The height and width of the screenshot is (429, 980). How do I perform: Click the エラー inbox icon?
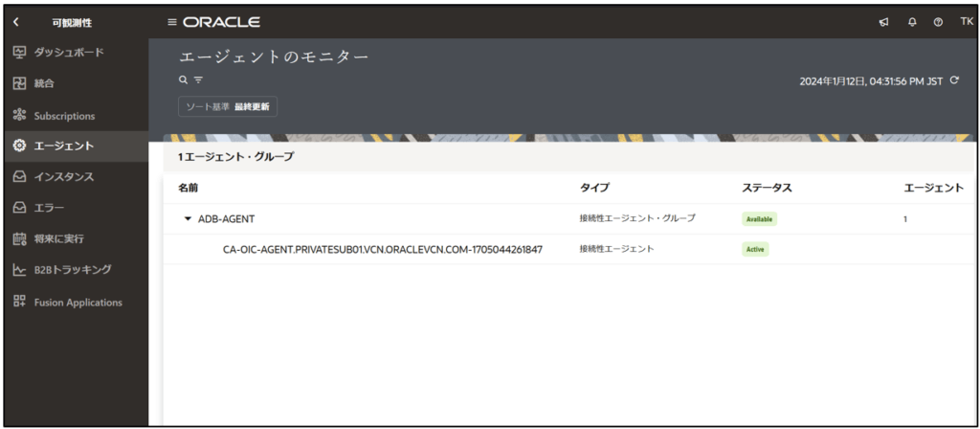pos(19,208)
